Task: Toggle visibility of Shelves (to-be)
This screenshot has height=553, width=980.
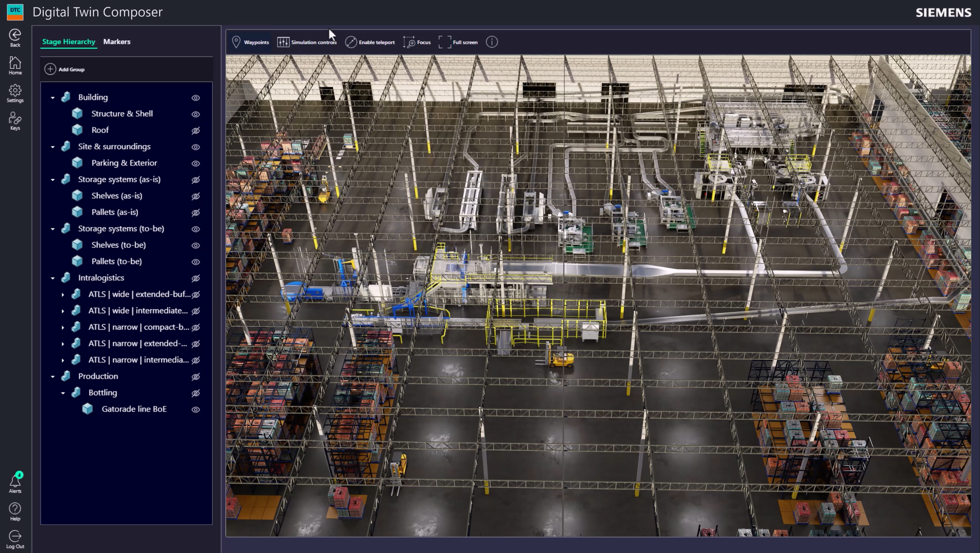Action: [x=196, y=246]
